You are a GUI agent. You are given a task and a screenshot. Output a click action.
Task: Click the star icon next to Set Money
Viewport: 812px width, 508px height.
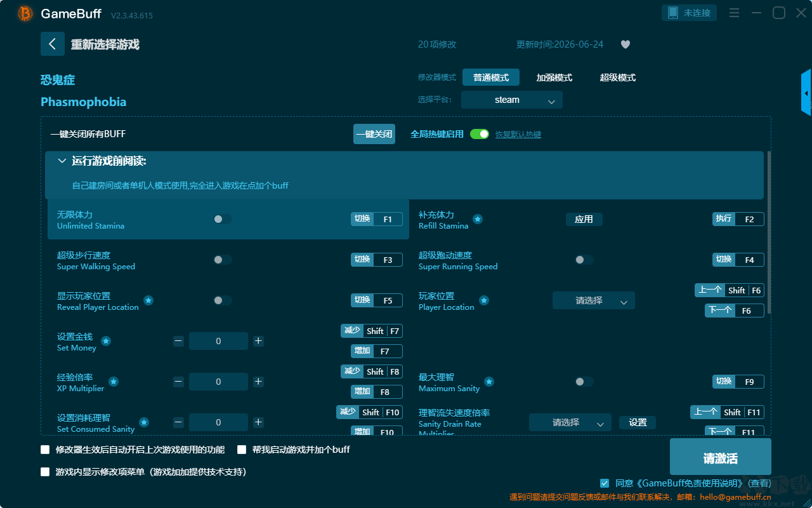pos(106,341)
